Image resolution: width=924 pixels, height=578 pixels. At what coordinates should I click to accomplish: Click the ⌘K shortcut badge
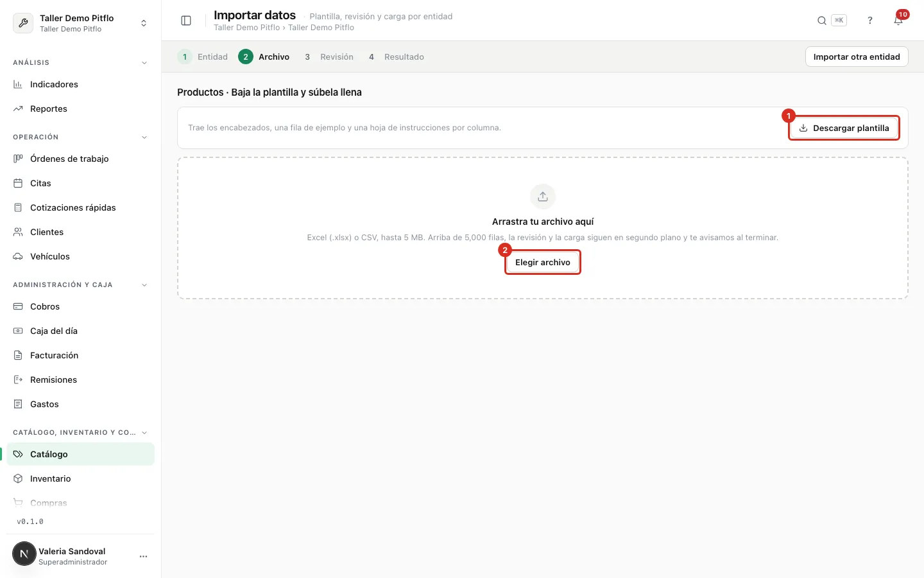coord(839,21)
